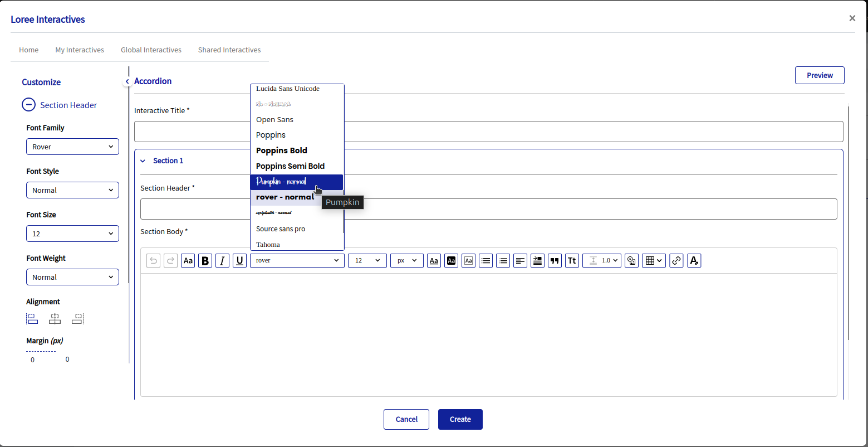This screenshot has width=868, height=447.
Task: Click the first Aa paragraph format icon
Action: point(188,260)
